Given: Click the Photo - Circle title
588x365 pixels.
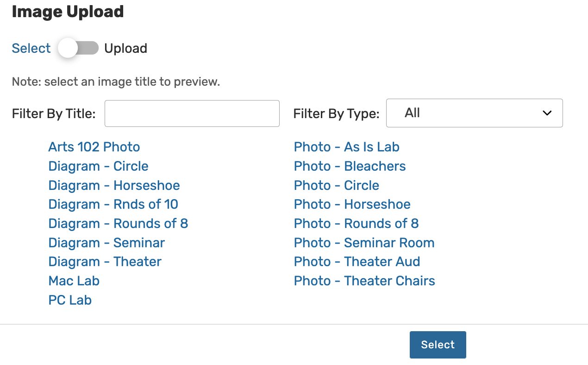Looking at the screenshot, I should (x=336, y=186).
